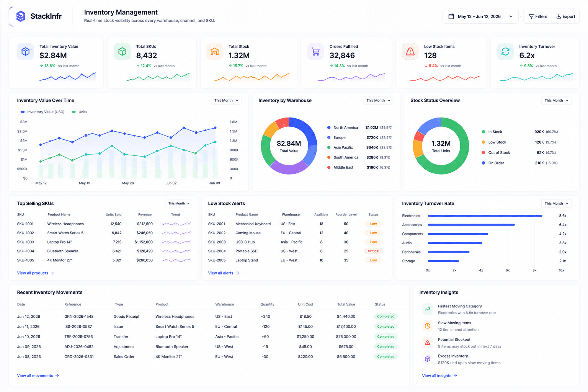Viewport: 588px width, 392px height.
Task: Open View all insights link
Action: coord(439,376)
